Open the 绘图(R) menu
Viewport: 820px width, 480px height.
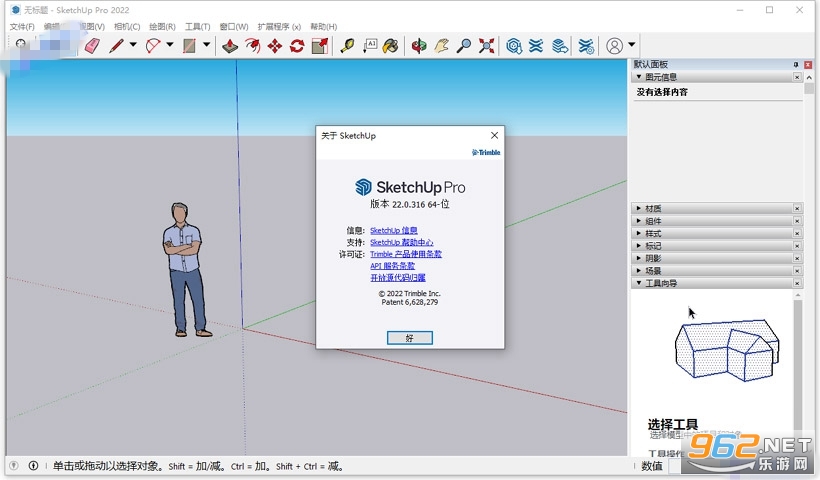point(162,26)
